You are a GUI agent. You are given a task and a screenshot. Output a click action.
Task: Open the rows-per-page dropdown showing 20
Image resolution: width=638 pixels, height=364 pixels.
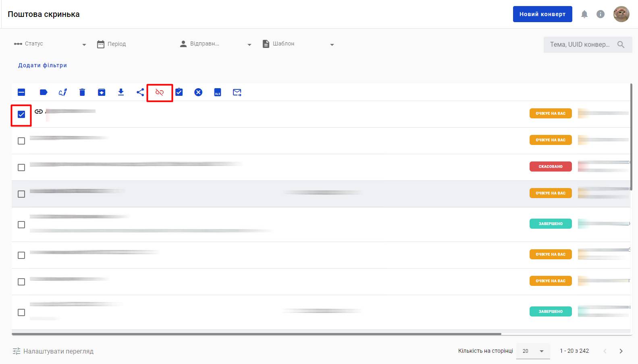(533, 351)
